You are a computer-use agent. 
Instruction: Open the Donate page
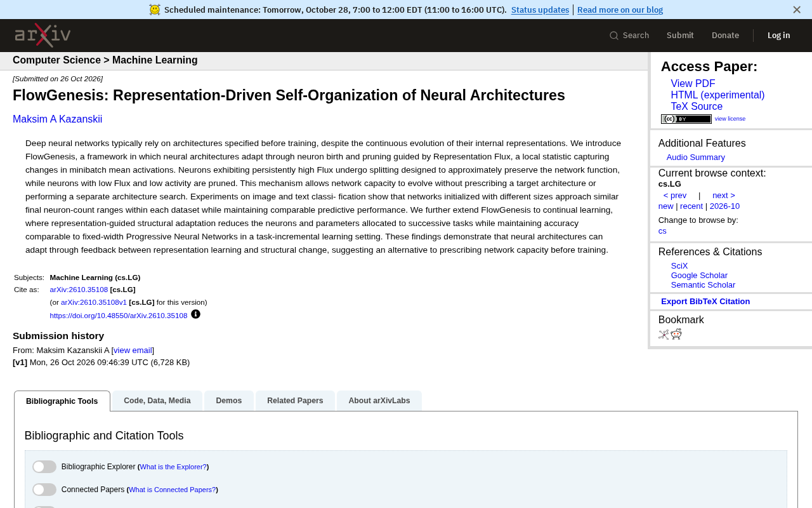725,36
